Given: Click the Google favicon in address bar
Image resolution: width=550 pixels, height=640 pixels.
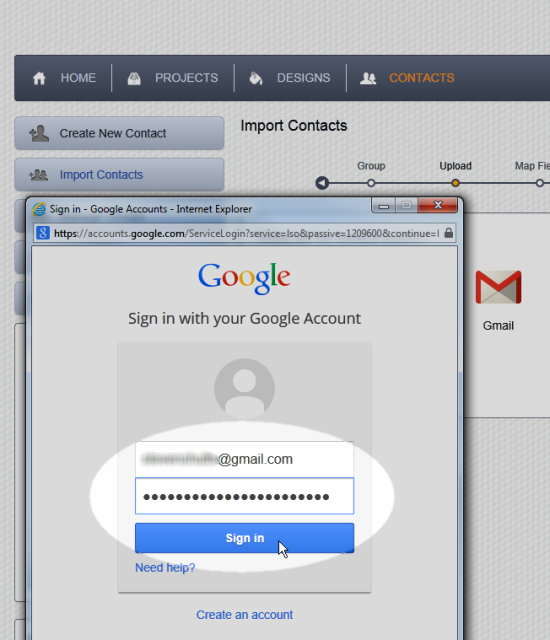Looking at the screenshot, I should [x=43, y=233].
